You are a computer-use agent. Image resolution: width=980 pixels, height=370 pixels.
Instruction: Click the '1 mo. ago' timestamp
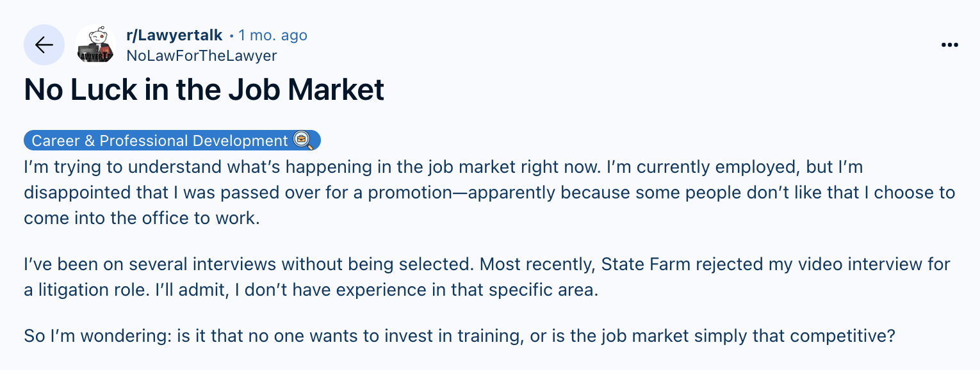[x=272, y=35]
